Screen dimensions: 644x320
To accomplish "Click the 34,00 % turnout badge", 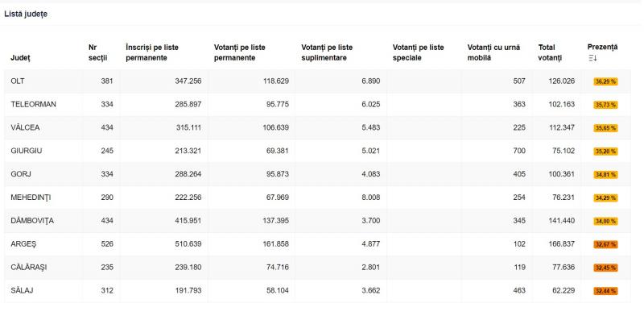I will (x=605, y=222).
